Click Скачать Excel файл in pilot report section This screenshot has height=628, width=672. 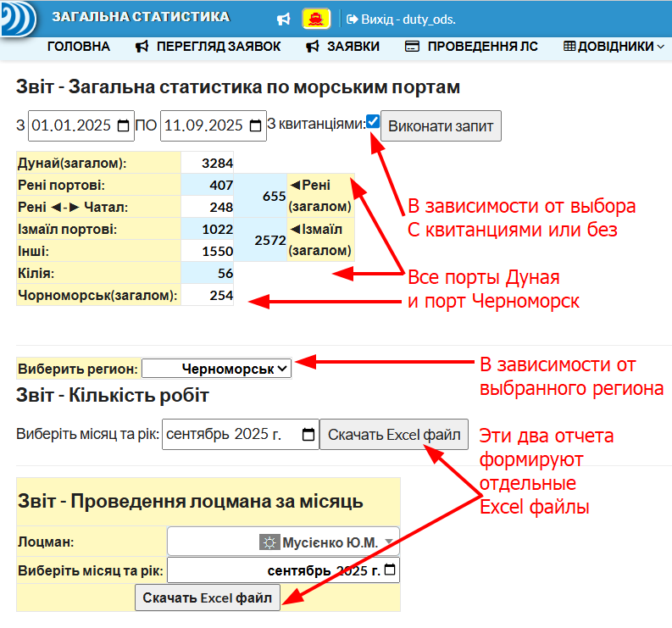(208, 597)
